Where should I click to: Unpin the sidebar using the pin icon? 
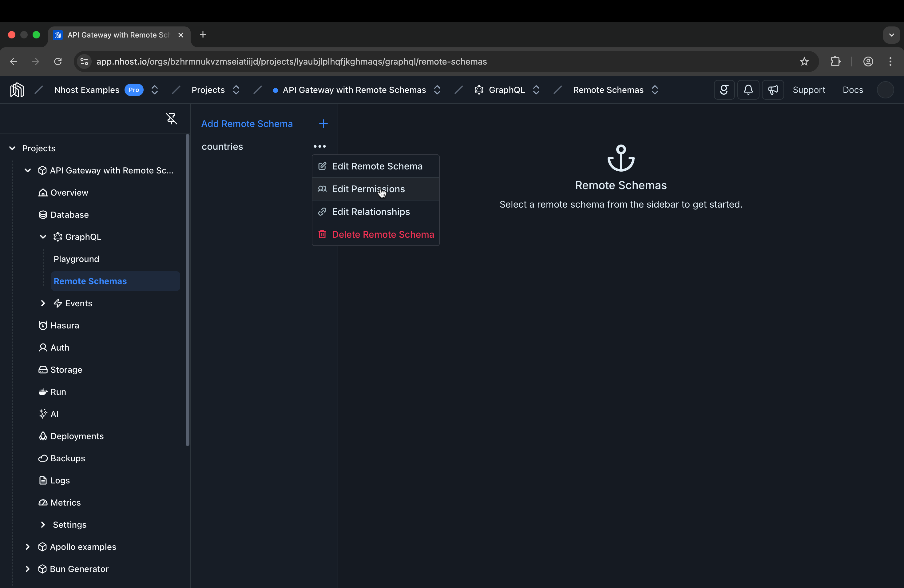coord(171,118)
